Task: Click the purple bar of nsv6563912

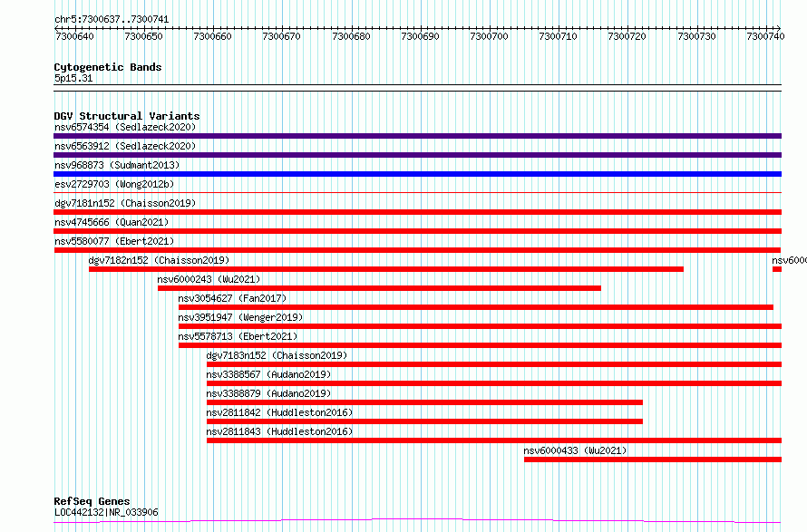Action: [417, 155]
